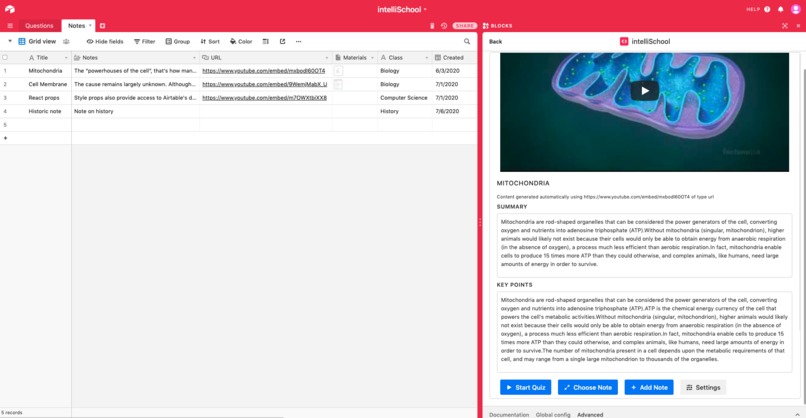This screenshot has height=418, width=806.
Task: Add a new table with the plus tab
Action: point(102,26)
